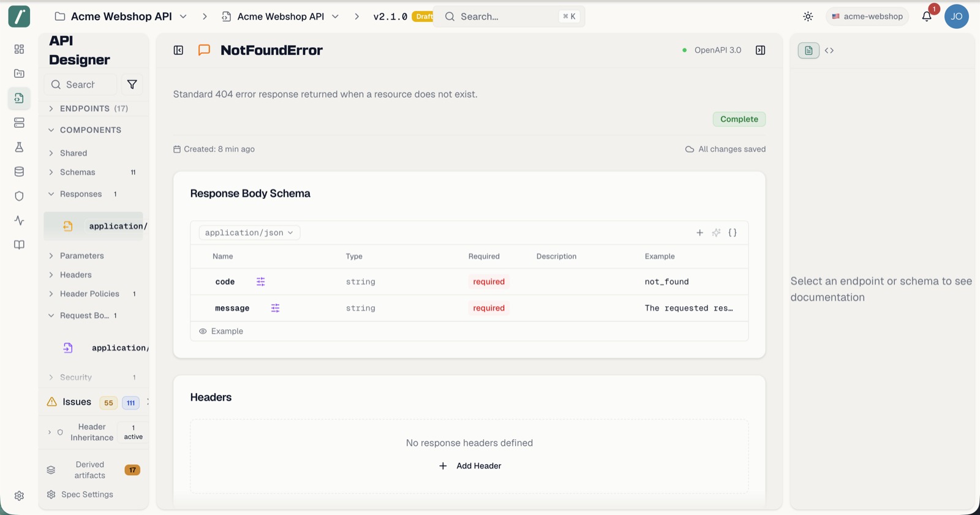Viewport: 980px width, 515px height.
Task: Click the second folder-chart icon in left rail
Action: 19,73
